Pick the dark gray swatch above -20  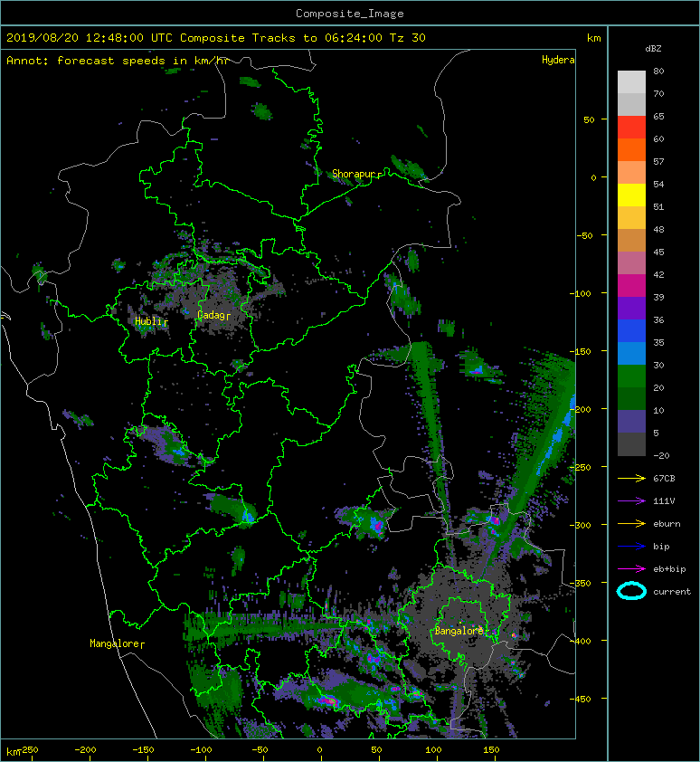(631, 443)
